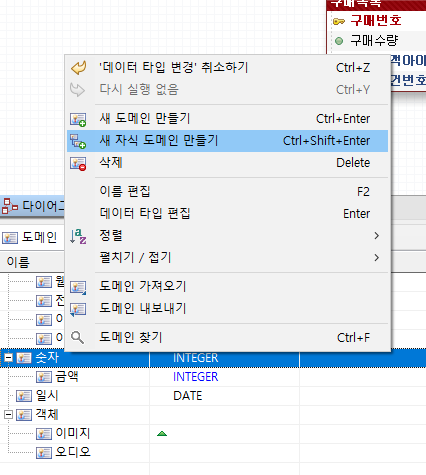Collapse the 객체 domain node
The width and height of the screenshot is (426, 475).
point(9,415)
